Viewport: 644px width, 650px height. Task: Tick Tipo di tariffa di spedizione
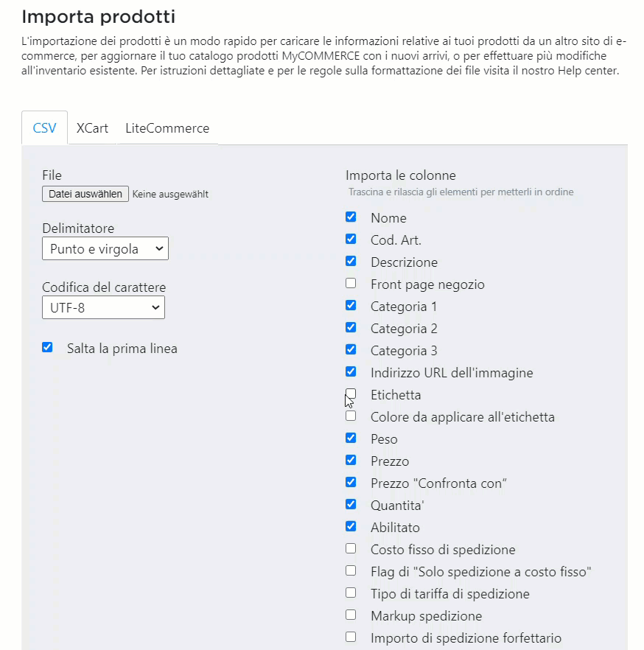pyautogui.click(x=351, y=593)
